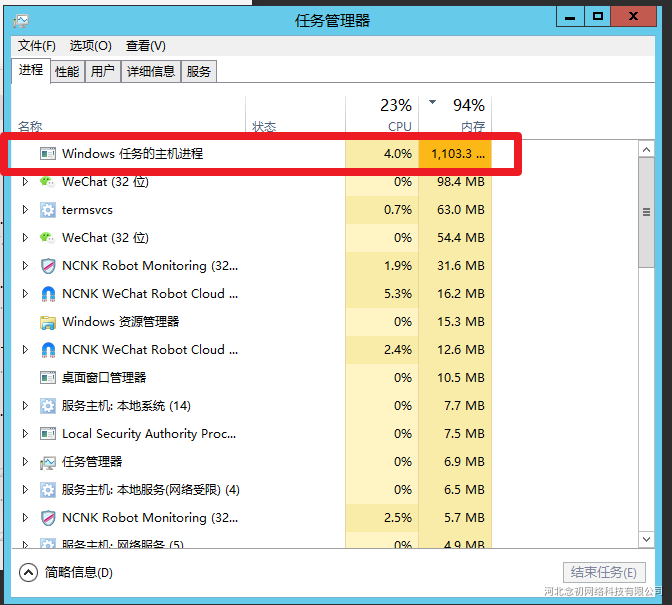This screenshot has width=672, height=605.
Task: Click the vertical scrollbar thumb
Action: pos(646,213)
